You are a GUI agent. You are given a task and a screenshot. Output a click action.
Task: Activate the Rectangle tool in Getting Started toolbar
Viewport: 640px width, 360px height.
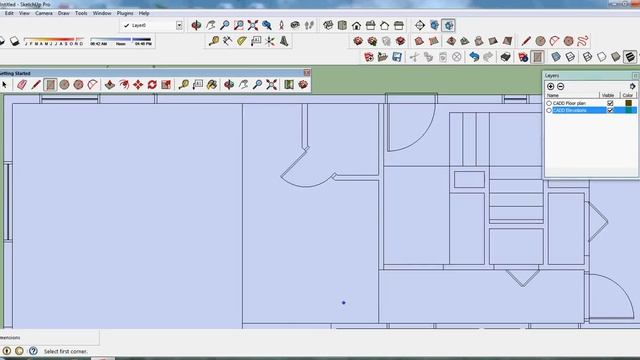[x=50, y=84]
